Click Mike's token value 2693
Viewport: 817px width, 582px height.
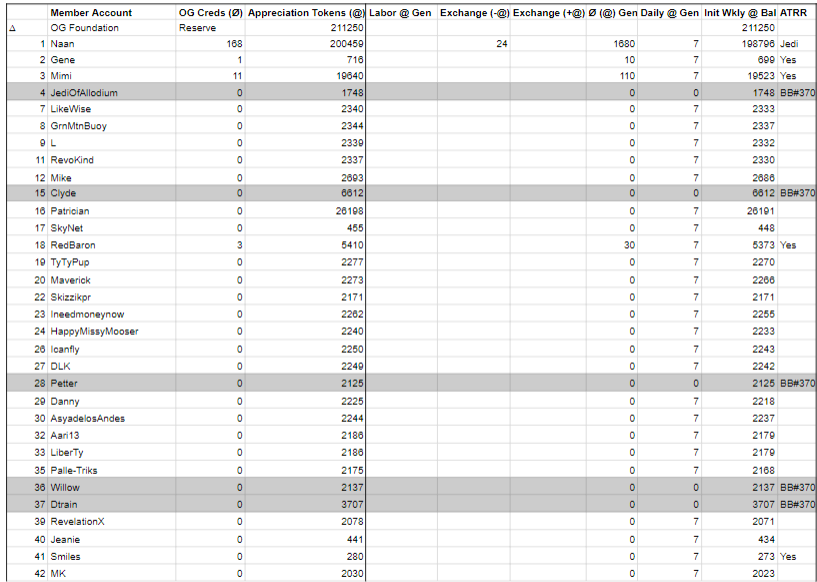[305, 178]
